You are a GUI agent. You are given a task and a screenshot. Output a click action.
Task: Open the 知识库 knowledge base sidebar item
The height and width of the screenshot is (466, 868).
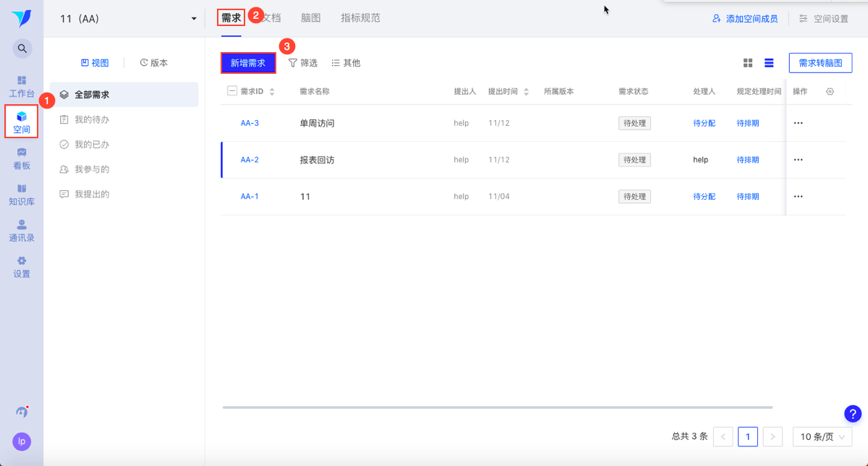coord(22,195)
